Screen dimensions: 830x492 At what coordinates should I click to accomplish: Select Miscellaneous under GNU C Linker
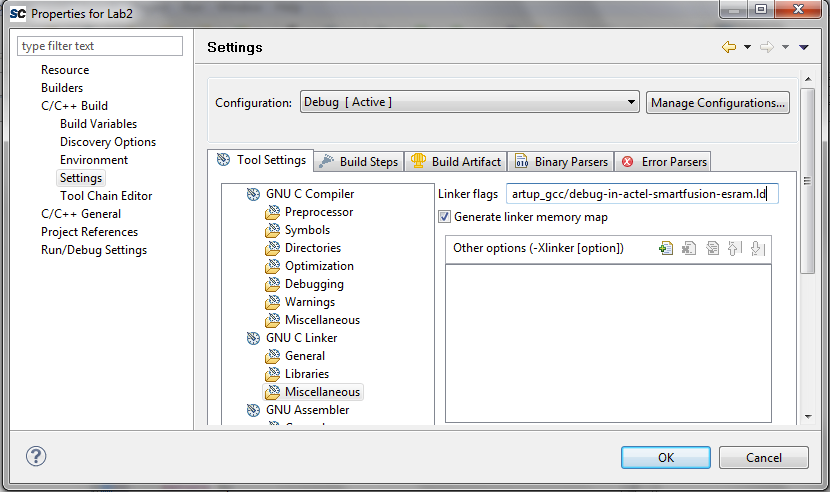(322, 392)
